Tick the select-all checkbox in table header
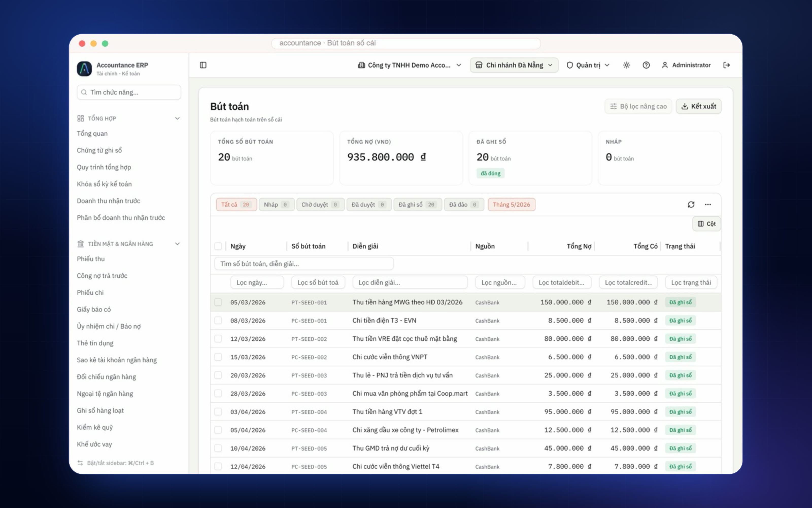This screenshot has width=812, height=508. coord(218,246)
